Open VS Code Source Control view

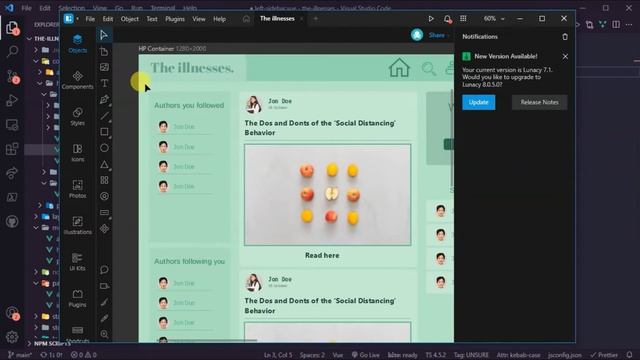click(12, 76)
